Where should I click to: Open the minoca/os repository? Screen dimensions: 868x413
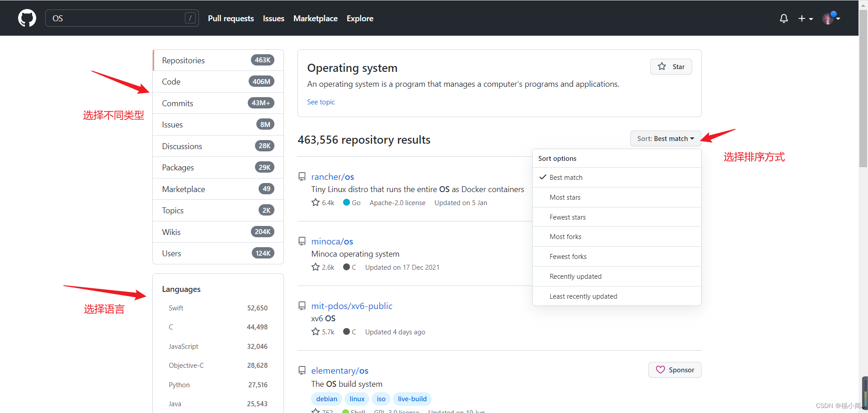(332, 241)
